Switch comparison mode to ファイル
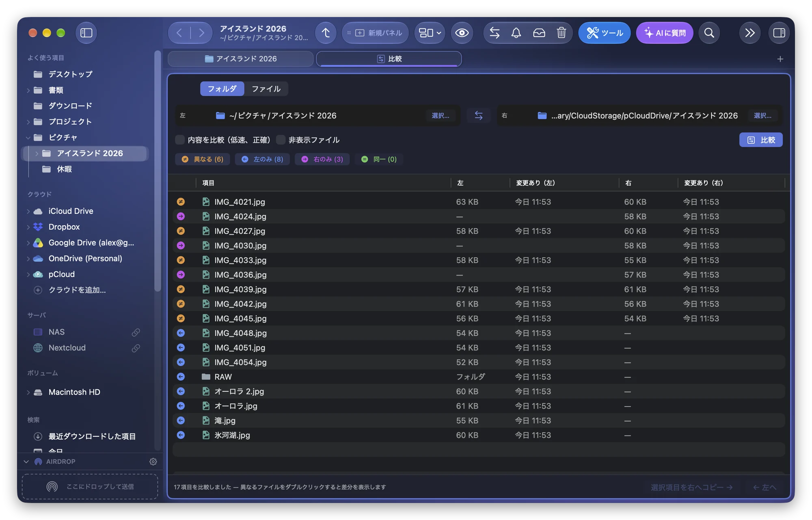 pyautogui.click(x=266, y=89)
